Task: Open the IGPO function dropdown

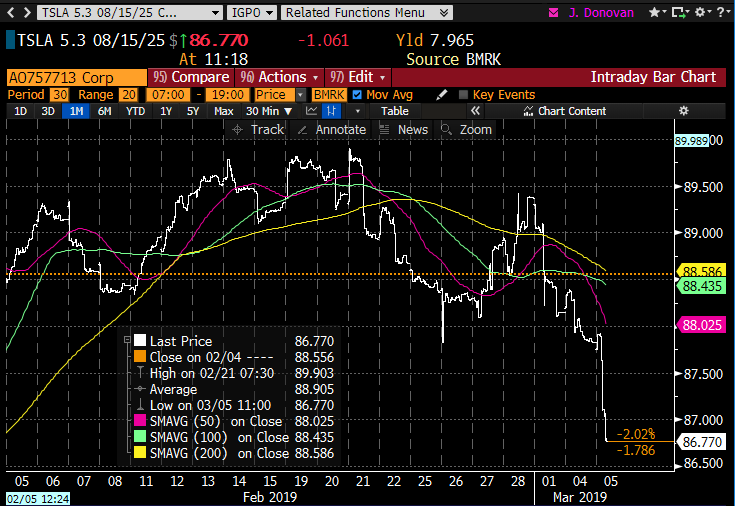Action: (252, 13)
